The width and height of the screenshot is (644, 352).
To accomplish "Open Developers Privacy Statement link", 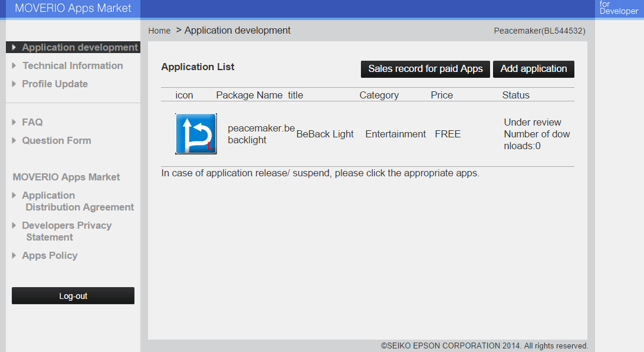I will pos(67,231).
